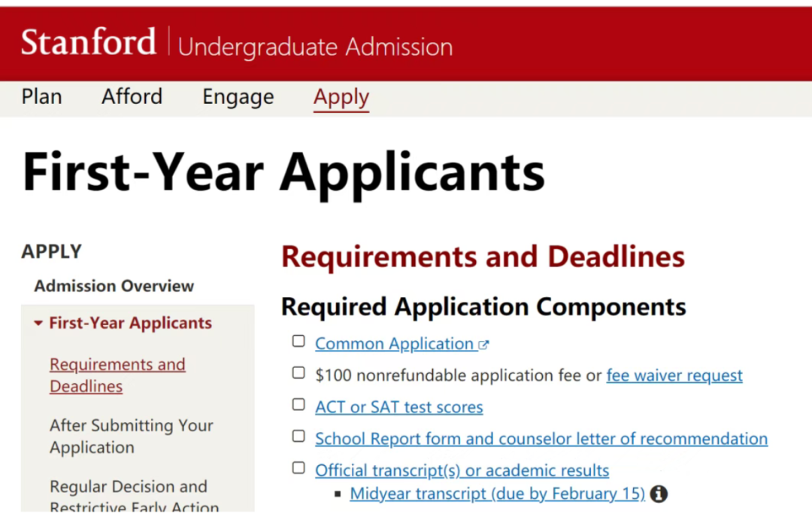Screen dimensions: 812x514
Task: Click the external link icon after Common Application
Action: coord(483,345)
